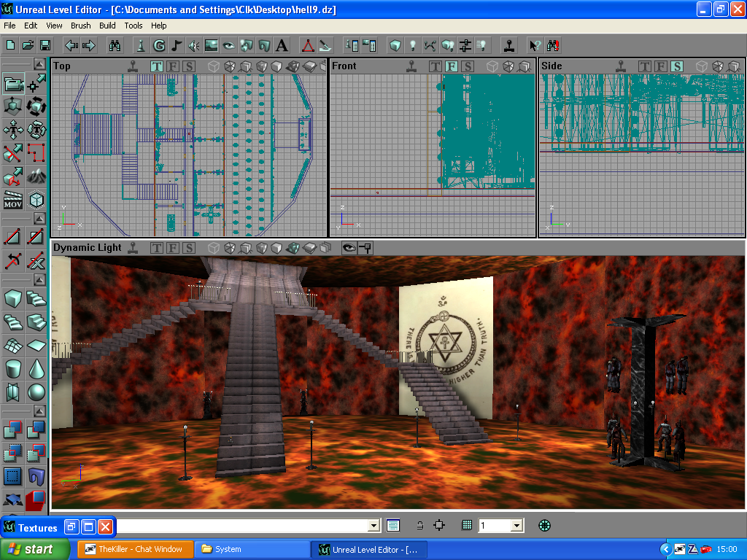Viewport: 747px width, 560px height.
Task: Select the Cylinder brush builder
Action: tap(13, 369)
